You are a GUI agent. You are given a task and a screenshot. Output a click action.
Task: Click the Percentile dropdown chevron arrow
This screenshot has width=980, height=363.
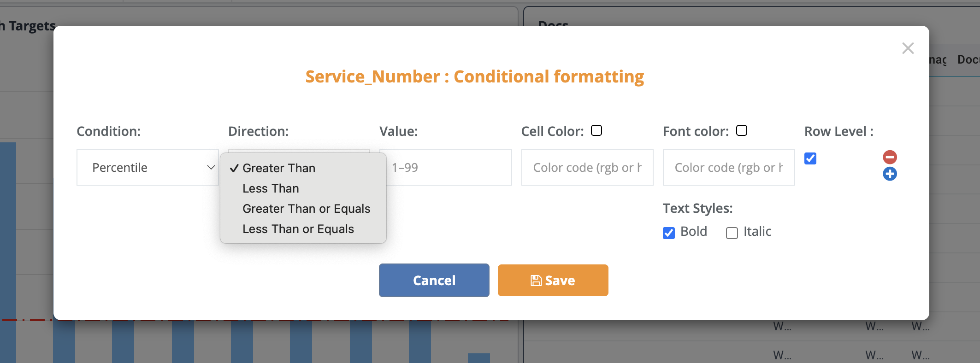pos(211,167)
